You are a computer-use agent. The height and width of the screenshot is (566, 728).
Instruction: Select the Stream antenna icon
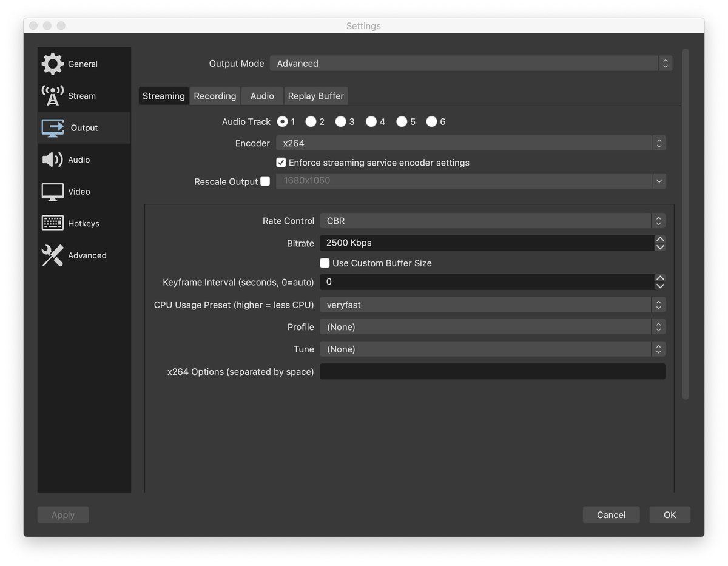coord(53,96)
